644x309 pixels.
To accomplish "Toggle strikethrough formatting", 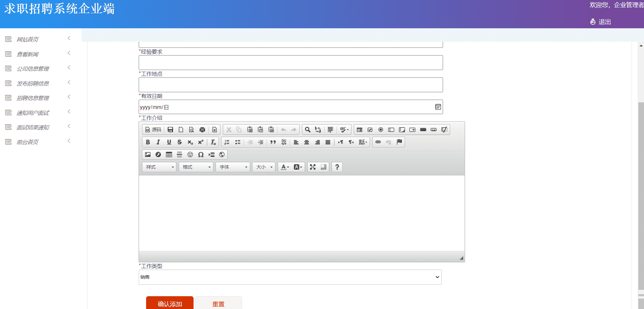I will 179,142.
